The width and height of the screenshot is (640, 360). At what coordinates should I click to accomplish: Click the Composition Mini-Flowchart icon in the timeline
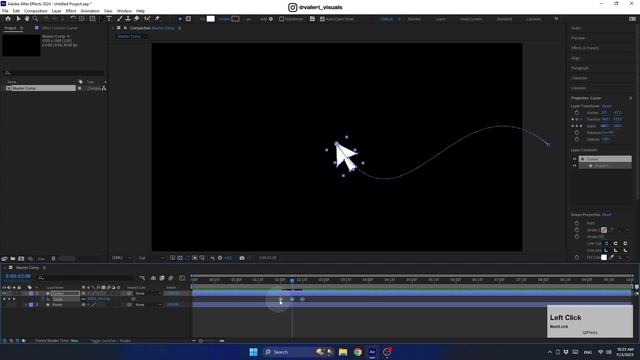[x=142, y=278]
